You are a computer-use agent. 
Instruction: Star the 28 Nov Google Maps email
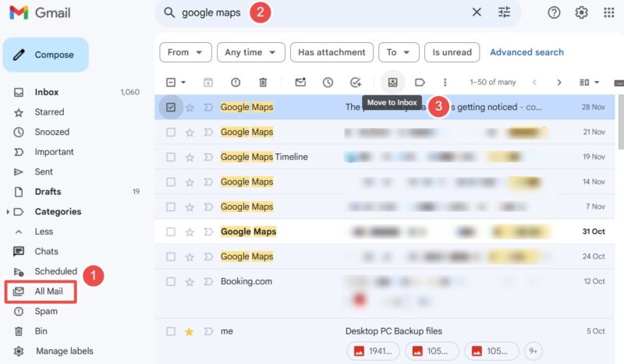[190, 108]
